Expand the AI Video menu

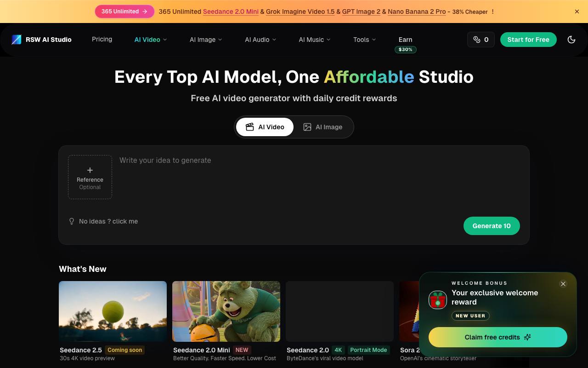coord(151,40)
